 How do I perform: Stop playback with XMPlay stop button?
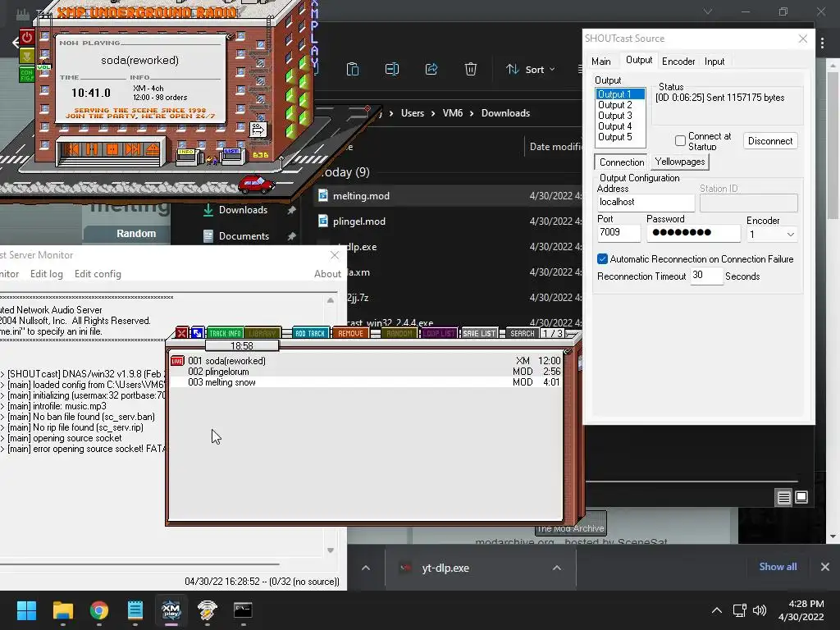112,149
